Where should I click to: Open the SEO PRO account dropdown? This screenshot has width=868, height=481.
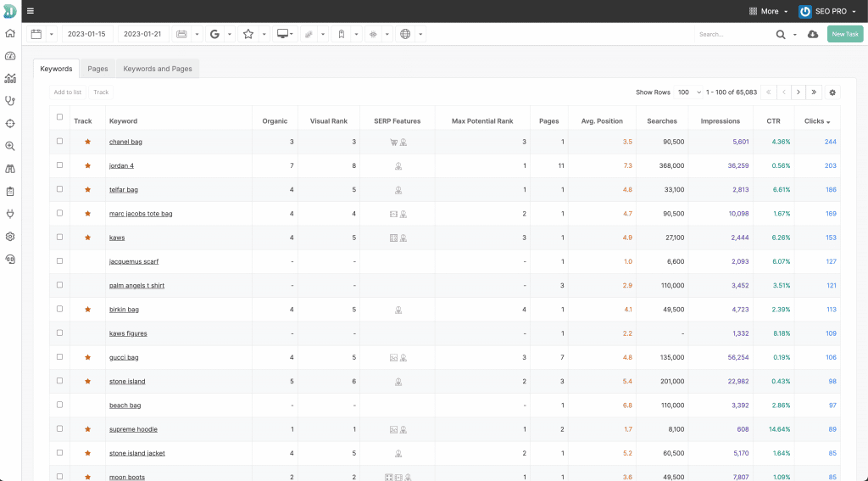pyautogui.click(x=827, y=11)
